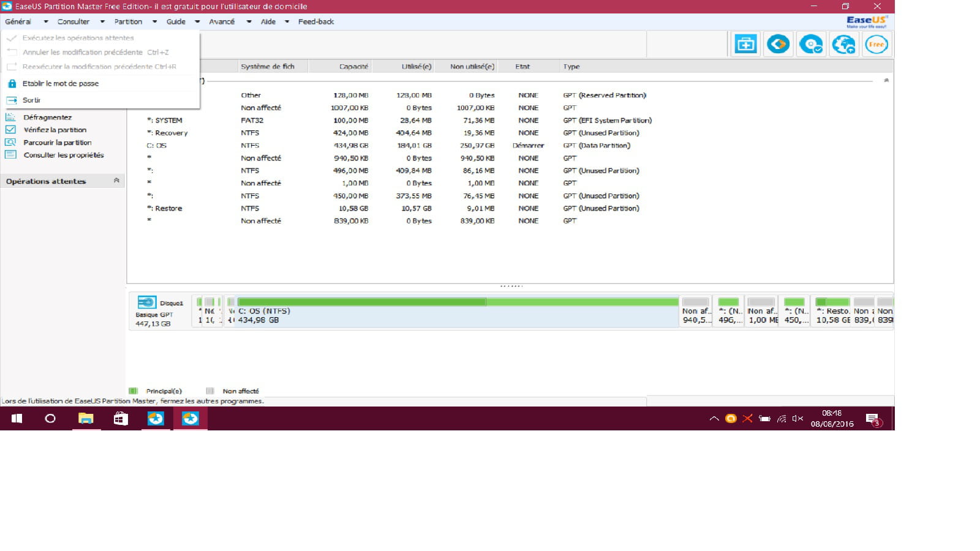Click the Disque1 disk icon
980x551 pixels.
tap(147, 302)
